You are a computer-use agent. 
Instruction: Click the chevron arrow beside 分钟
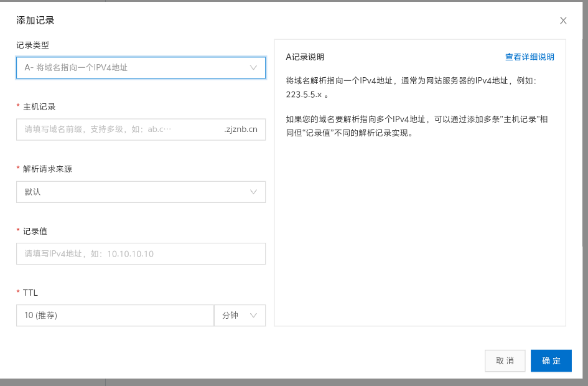click(253, 316)
